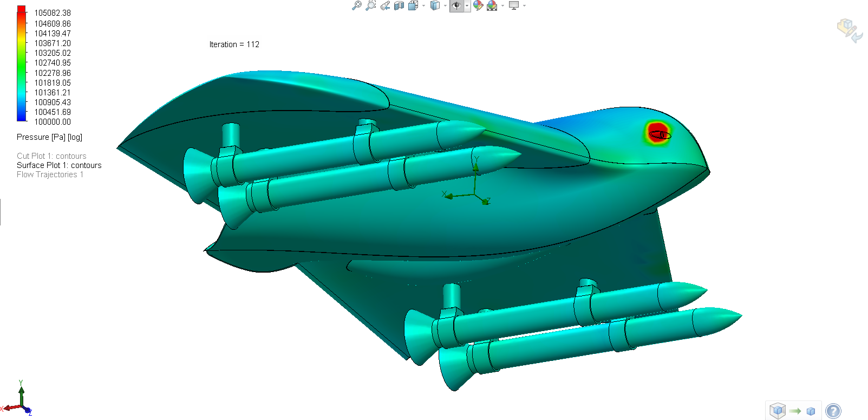Viewport: 868px width, 420px height.
Task: Click the Display Style cube icon
Action: coord(435,5)
